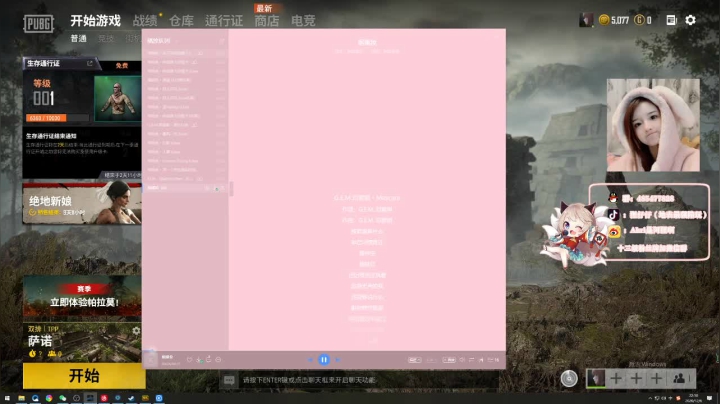720x404 pixels.
Task: Click the album art in the music player bar
Action: 151,359
